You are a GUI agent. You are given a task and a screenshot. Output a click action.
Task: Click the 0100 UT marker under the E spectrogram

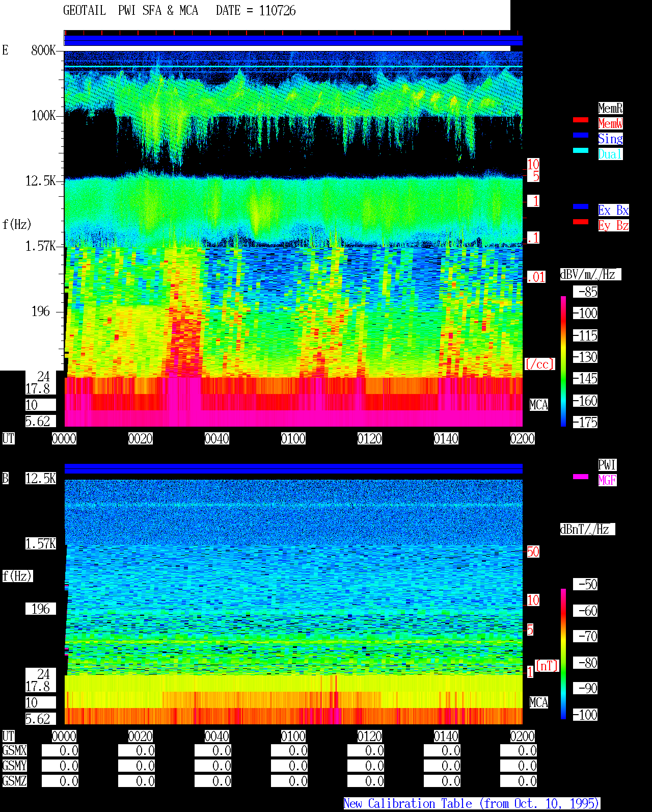coord(293,438)
